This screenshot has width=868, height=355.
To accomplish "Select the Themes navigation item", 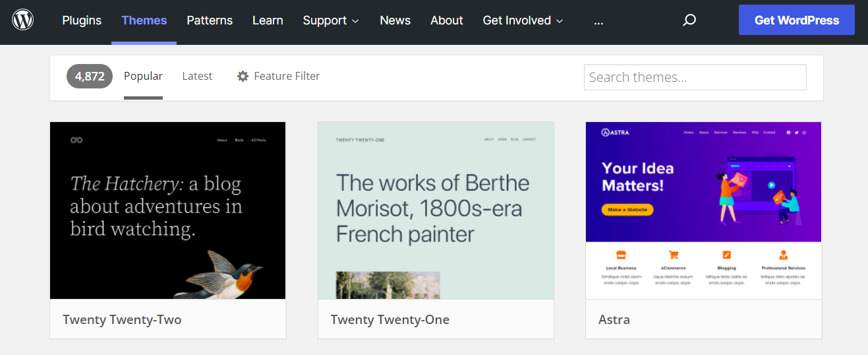I will 144,20.
